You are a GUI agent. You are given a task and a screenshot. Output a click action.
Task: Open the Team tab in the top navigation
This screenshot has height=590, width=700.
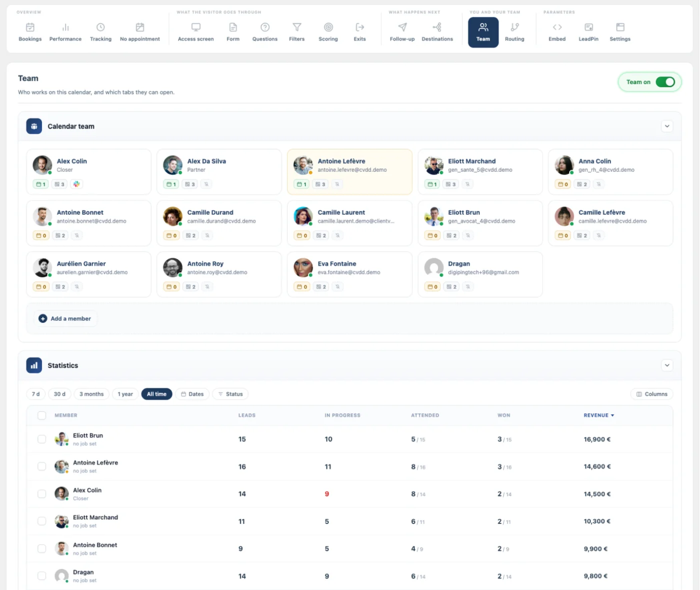point(483,33)
